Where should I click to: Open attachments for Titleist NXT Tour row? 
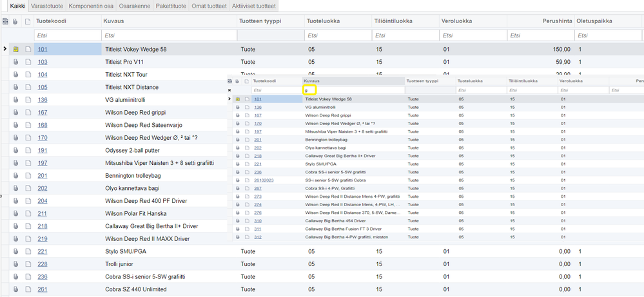pyautogui.click(x=15, y=75)
